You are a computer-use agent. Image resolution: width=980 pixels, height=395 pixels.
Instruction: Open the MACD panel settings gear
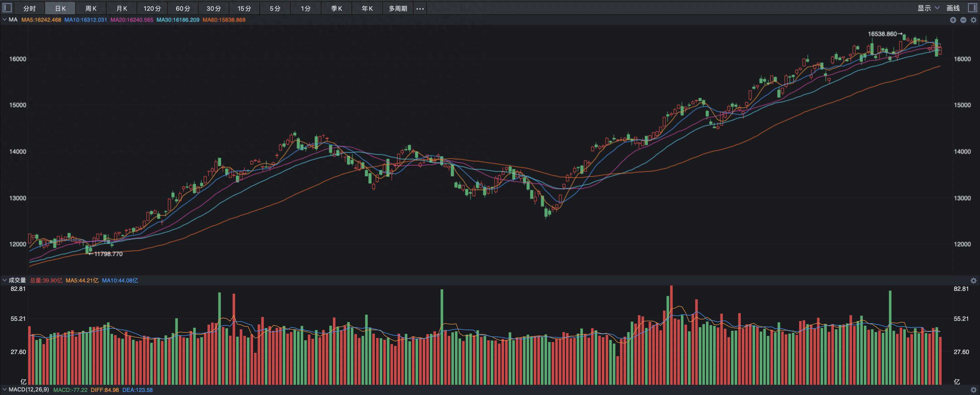point(973,390)
